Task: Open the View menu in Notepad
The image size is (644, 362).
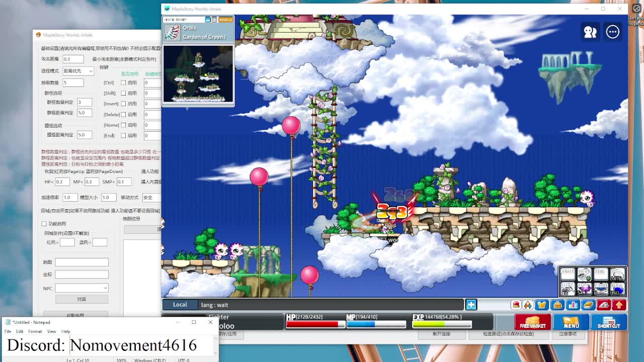Action: coord(51,331)
